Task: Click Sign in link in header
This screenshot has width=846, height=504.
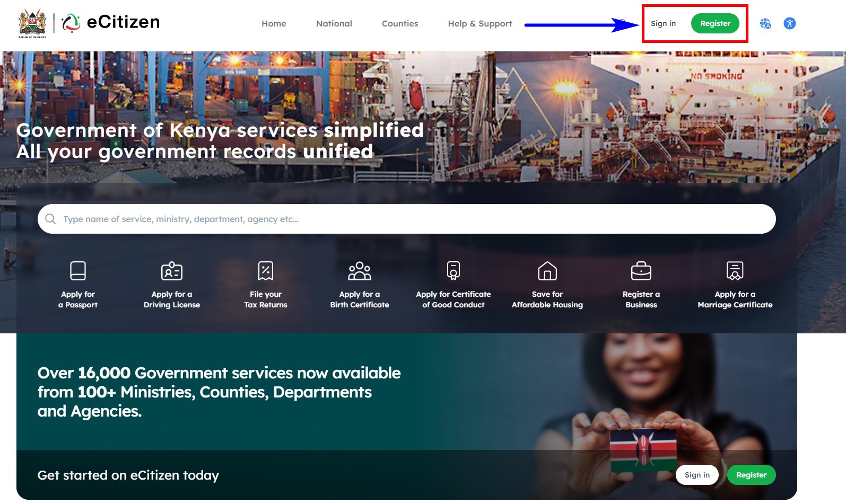Action: point(663,23)
